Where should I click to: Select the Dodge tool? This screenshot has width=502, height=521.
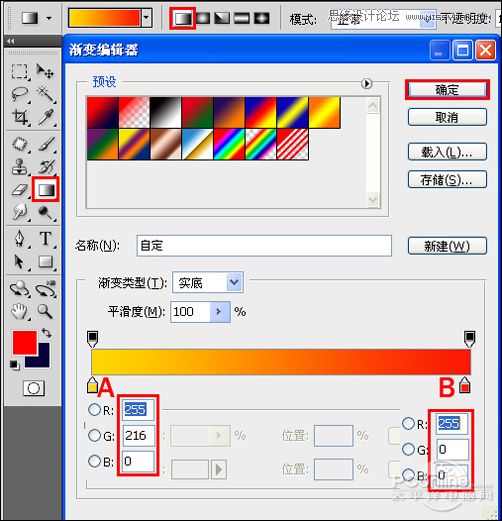pyautogui.click(x=46, y=213)
